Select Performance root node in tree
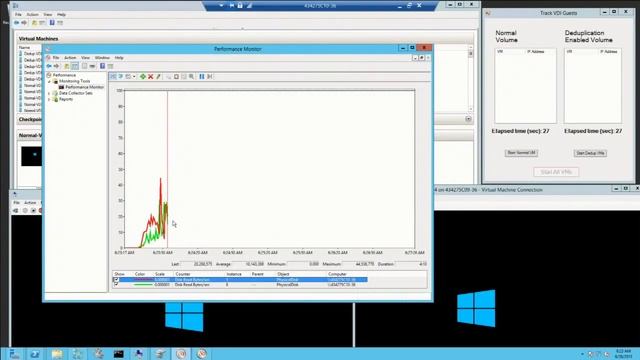 pos(64,75)
